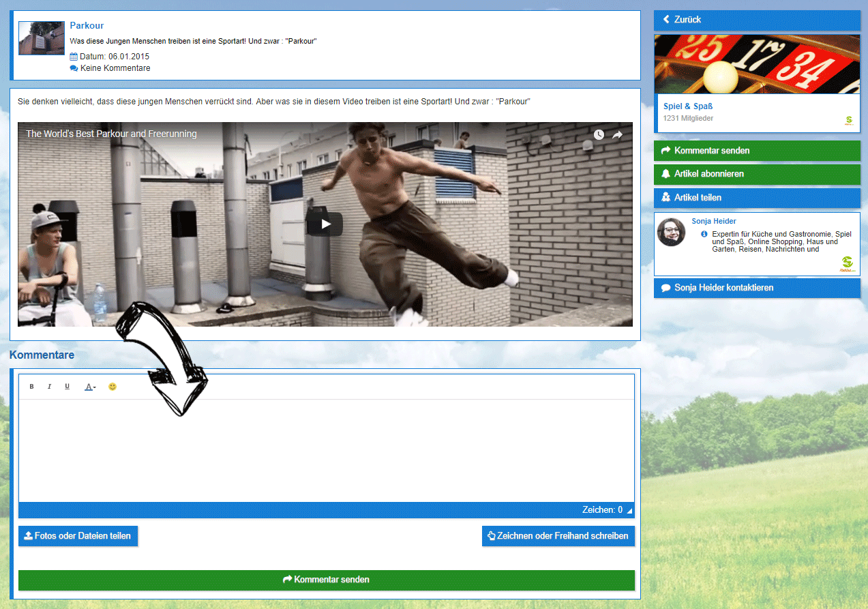Click the green logo on group card

tap(849, 121)
